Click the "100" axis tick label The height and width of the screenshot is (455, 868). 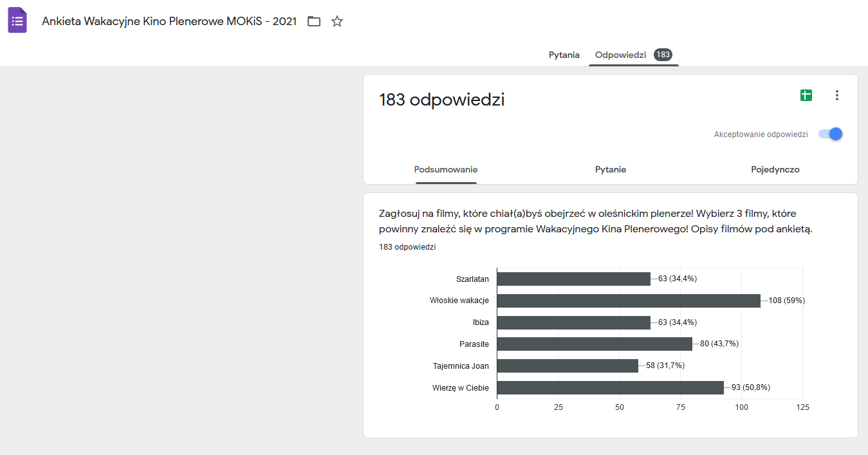coord(741,407)
